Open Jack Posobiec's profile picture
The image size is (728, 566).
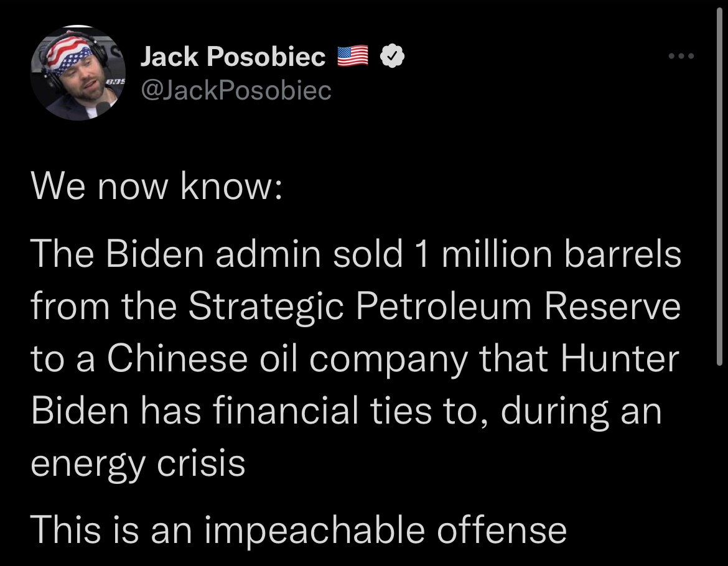[78, 73]
